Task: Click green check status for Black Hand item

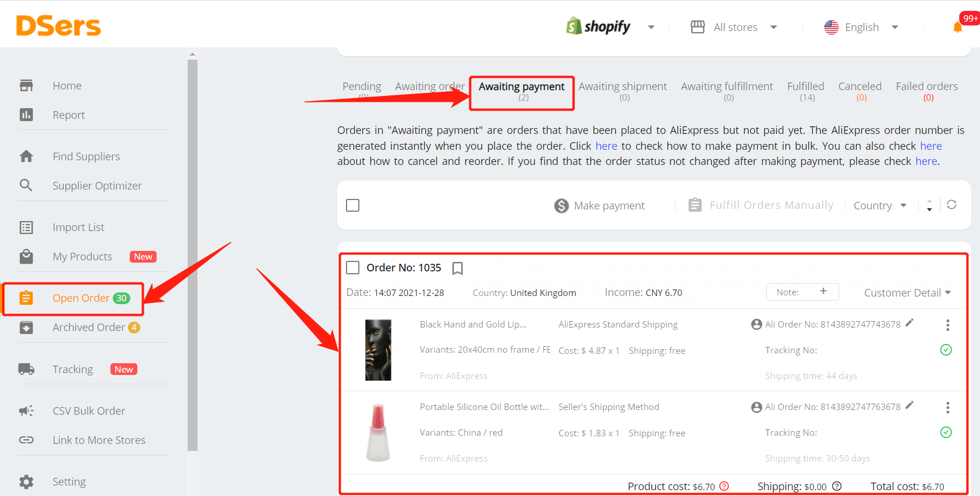Action: (946, 350)
